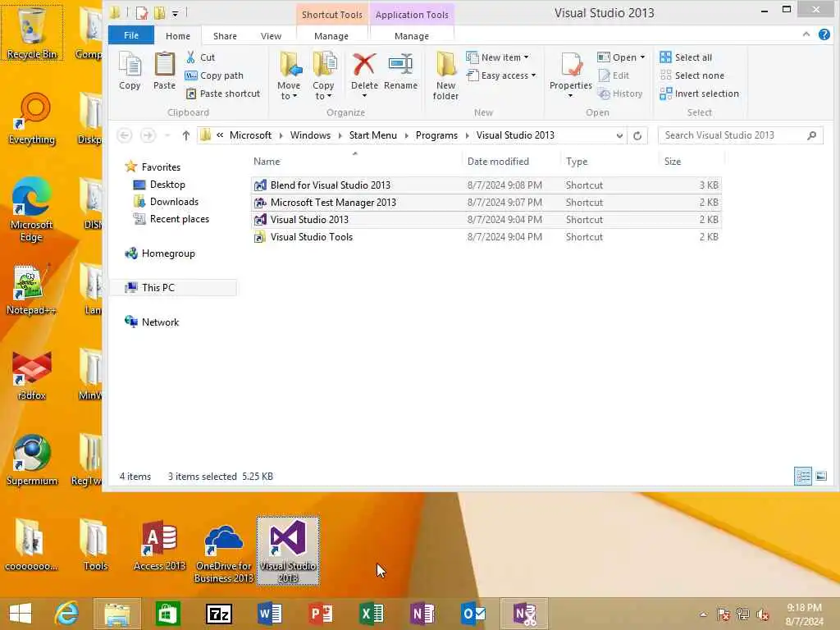Click the search magnifier icon
This screenshot has width=840, height=630.
tap(811, 135)
